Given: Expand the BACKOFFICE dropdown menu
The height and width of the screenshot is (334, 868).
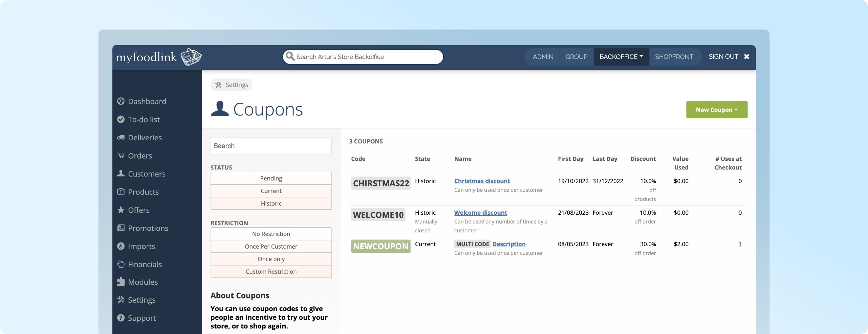Looking at the screenshot, I should [621, 57].
